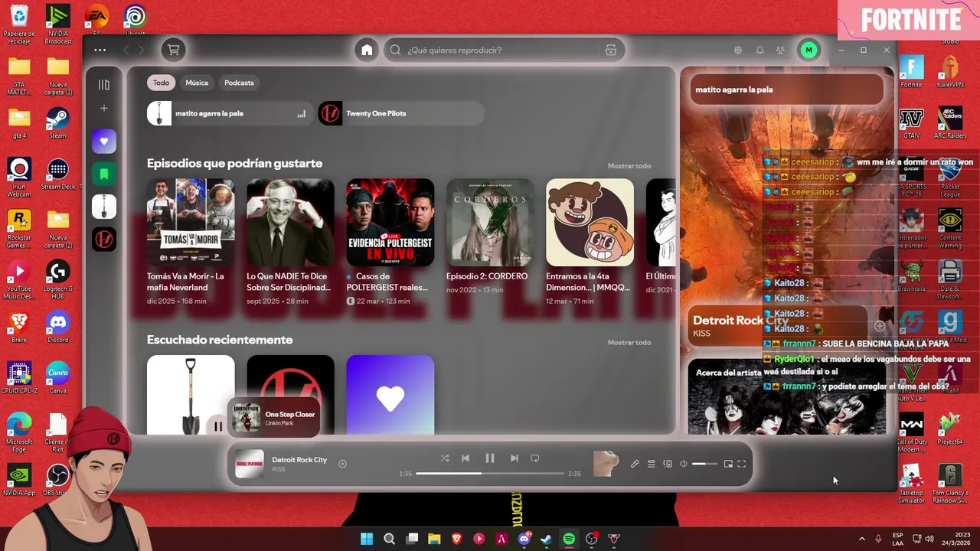Go forward with the right navigation arrow
Viewport: 980px width, 551px height.
[142, 50]
